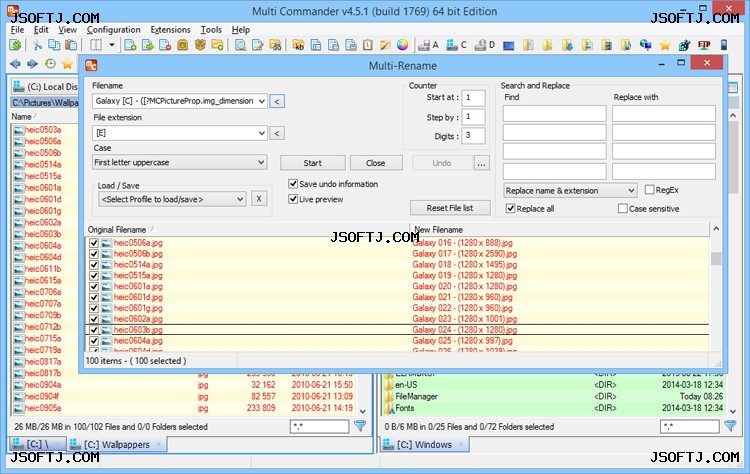Click the X delete profile button
Viewport: 750px width, 474px height.
(259, 198)
